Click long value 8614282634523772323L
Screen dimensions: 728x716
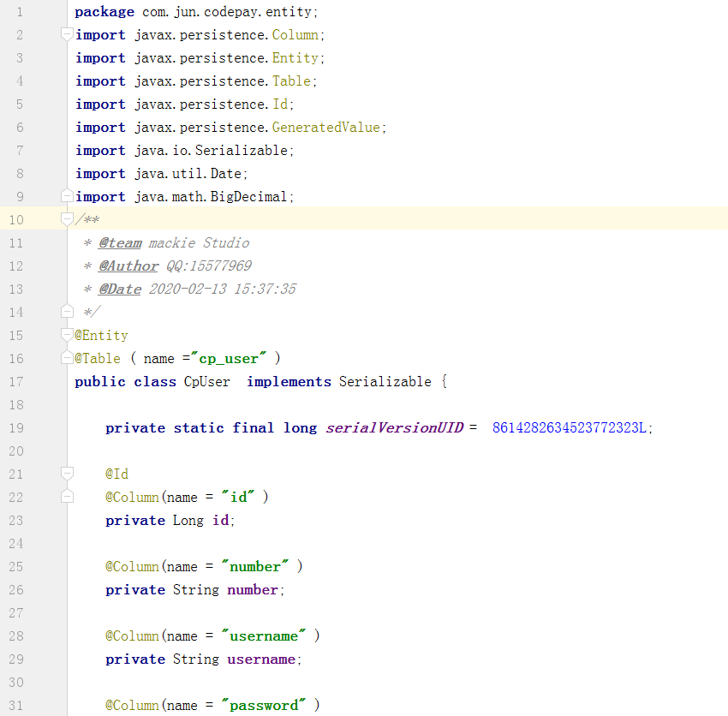click(570, 427)
